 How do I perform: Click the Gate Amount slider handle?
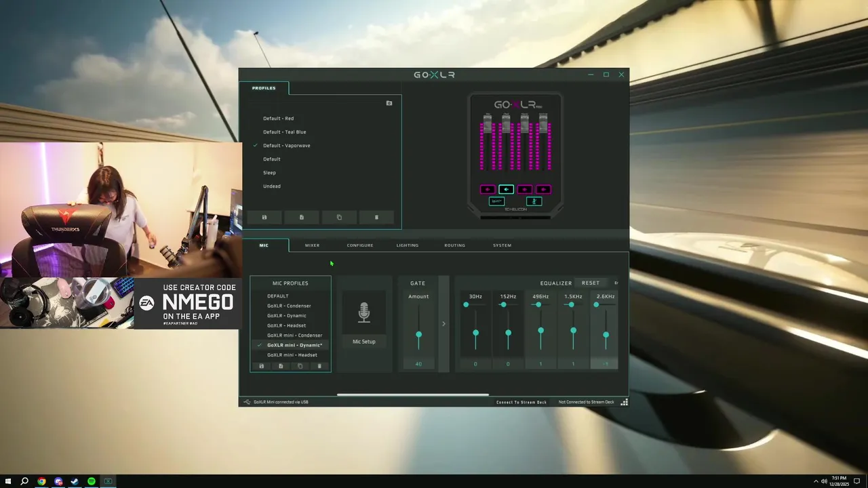click(x=418, y=335)
